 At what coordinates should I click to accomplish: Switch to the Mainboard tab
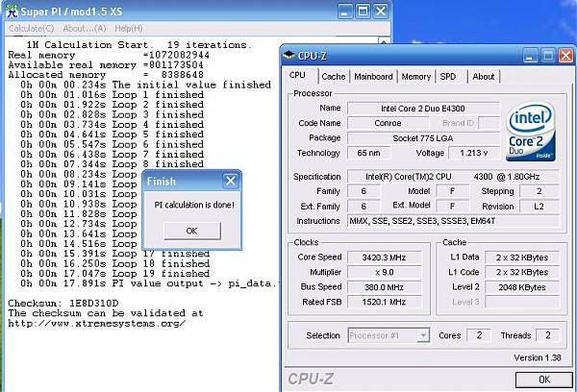373,77
